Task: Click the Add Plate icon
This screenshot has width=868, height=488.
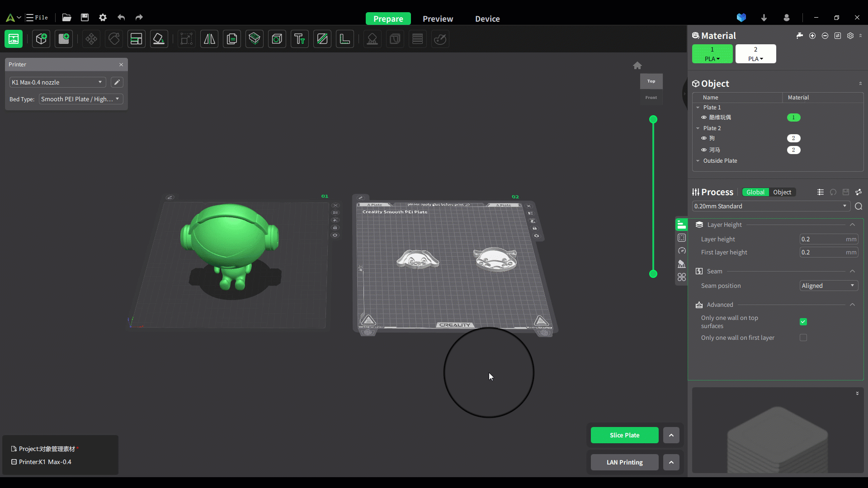Action: (64, 39)
